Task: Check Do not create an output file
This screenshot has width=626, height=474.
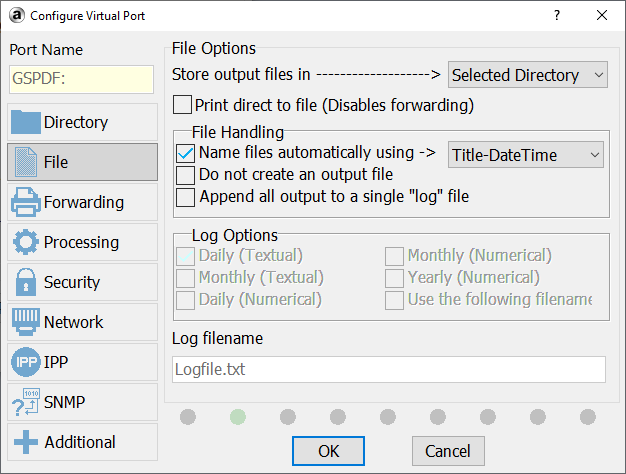Action: coord(185,175)
